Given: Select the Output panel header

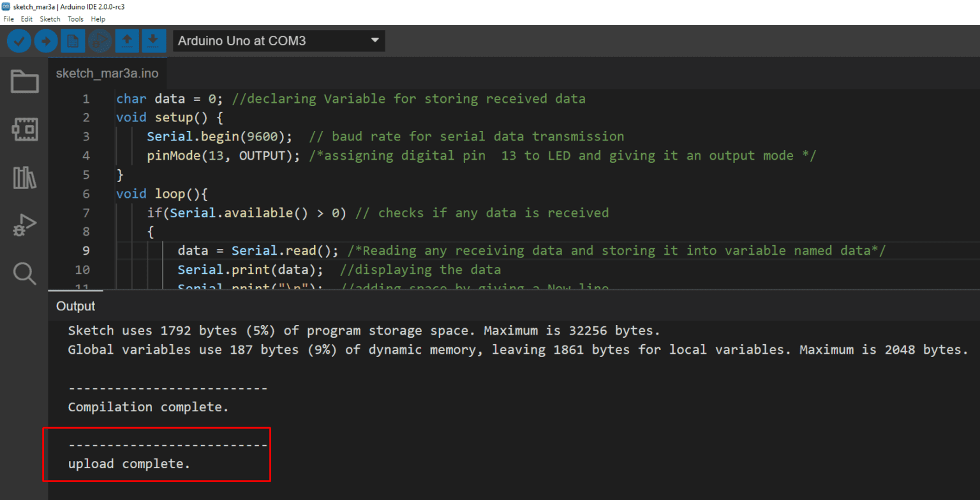Looking at the screenshot, I should [x=75, y=307].
